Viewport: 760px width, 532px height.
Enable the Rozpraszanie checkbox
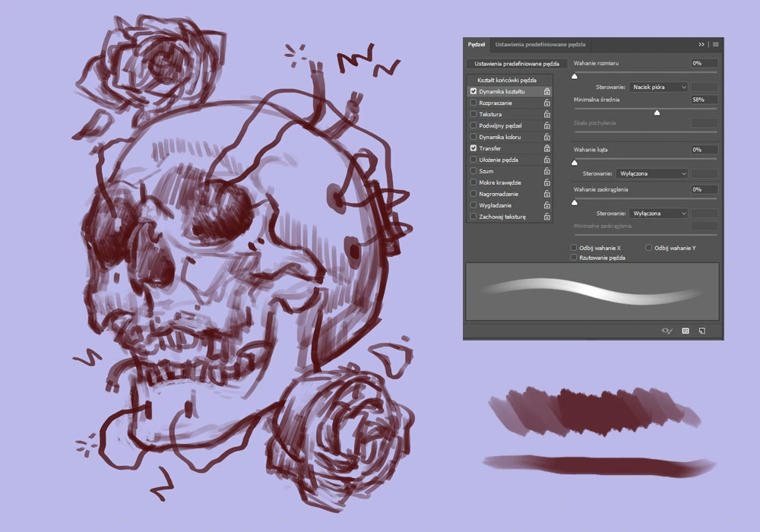point(473,103)
